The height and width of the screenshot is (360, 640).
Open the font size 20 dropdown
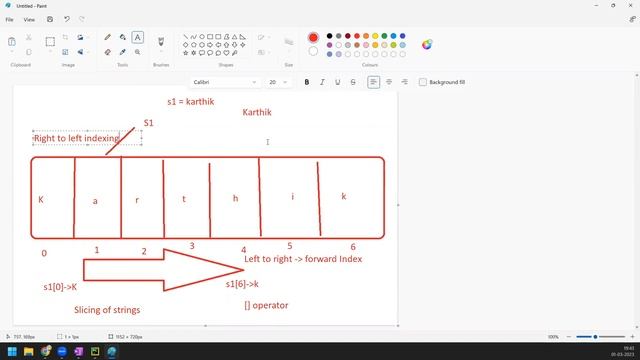pyautogui.click(x=278, y=82)
